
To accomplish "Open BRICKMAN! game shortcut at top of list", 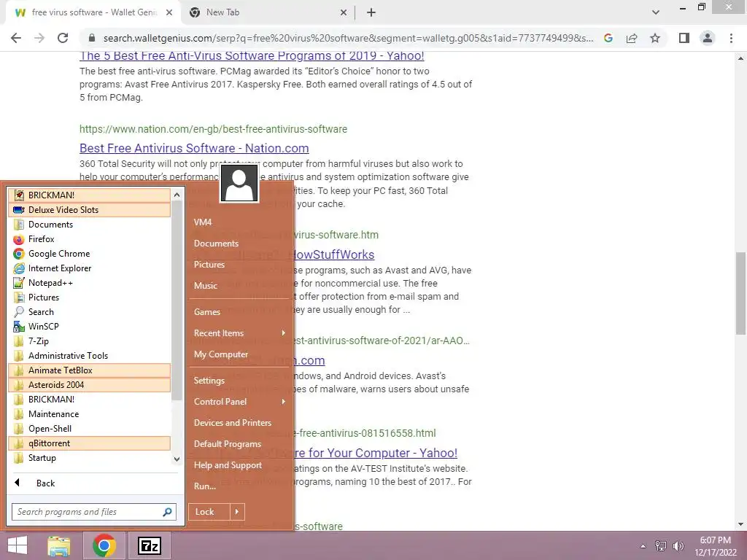I will point(89,195).
